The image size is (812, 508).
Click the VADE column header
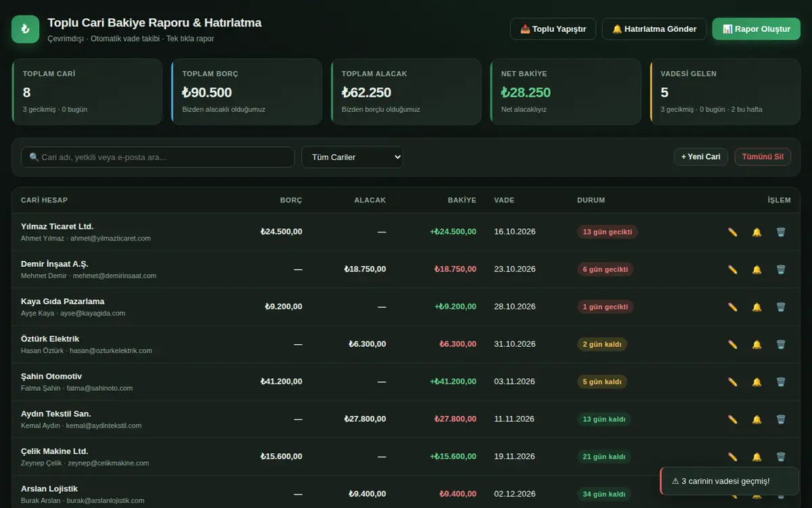tap(504, 200)
